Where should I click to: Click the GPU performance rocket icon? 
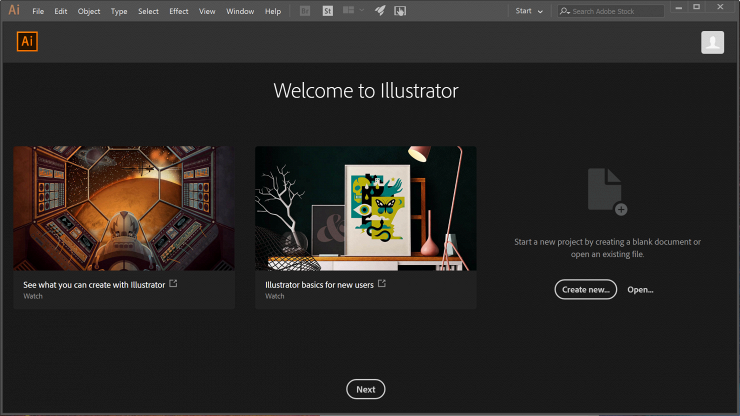pyautogui.click(x=380, y=11)
